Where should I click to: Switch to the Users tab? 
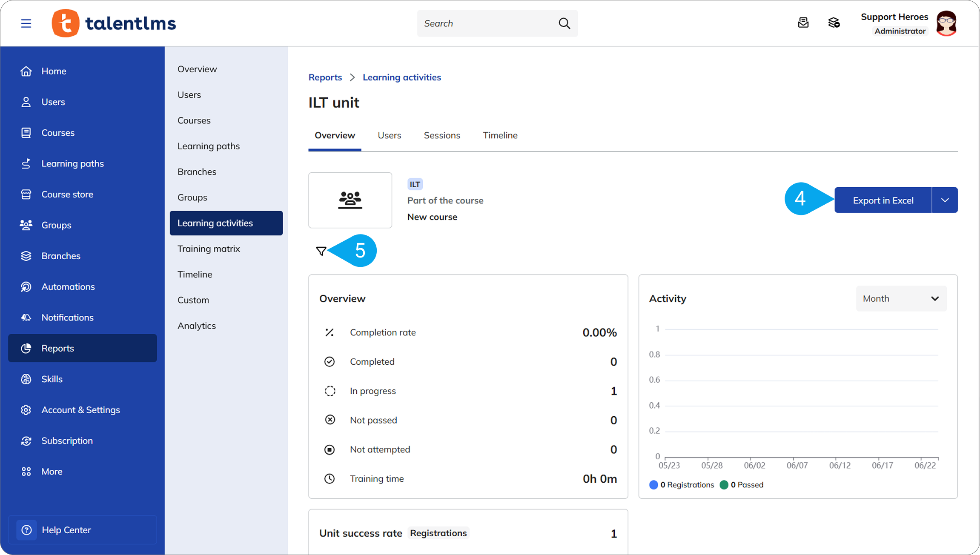point(389,135)
